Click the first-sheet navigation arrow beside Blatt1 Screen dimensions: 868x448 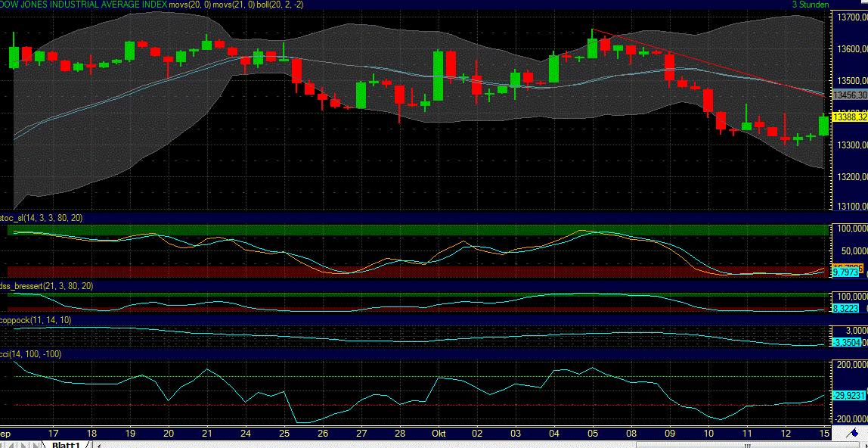(x=3, y=445)
